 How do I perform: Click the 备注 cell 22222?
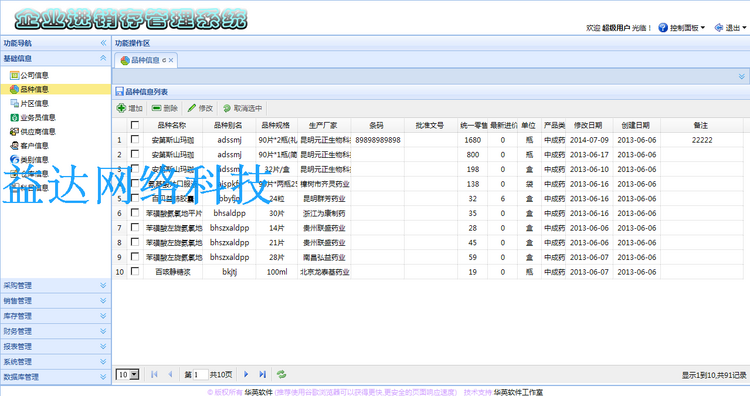tap(702, 140)
